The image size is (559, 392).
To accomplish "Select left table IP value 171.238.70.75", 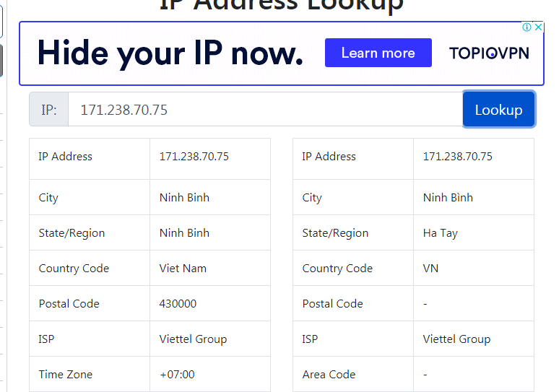I will tap(194, 157).
